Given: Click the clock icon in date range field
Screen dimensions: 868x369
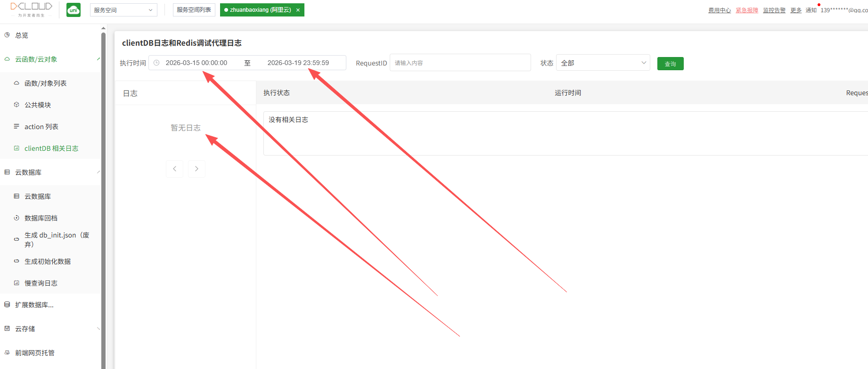Looking at the screenshot, I should pyautogui.click(x=156, y=63).
